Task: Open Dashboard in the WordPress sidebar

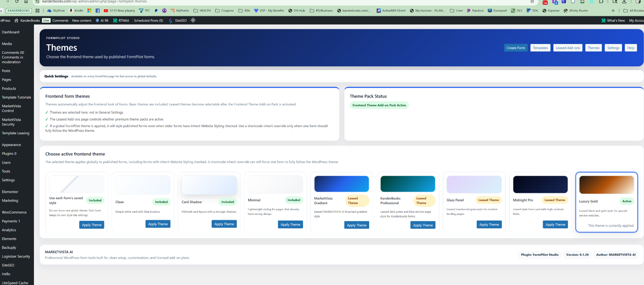Action: [10, 32]
